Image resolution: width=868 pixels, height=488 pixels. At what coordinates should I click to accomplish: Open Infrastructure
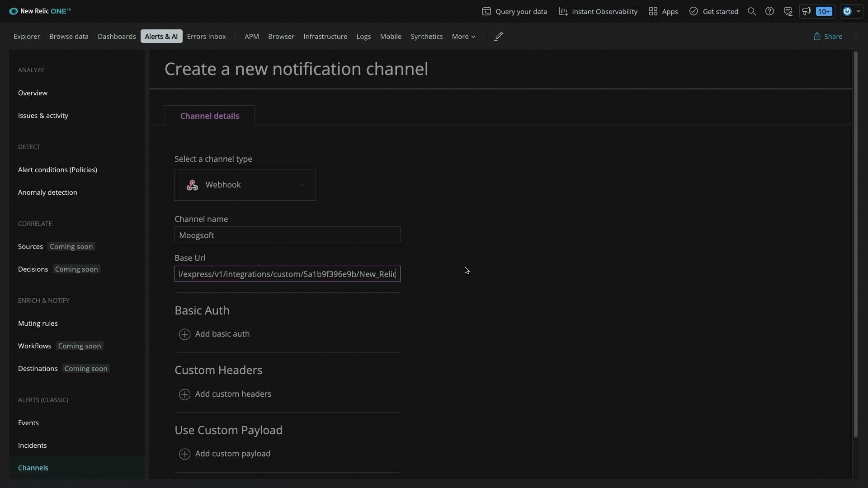(325, 36)
